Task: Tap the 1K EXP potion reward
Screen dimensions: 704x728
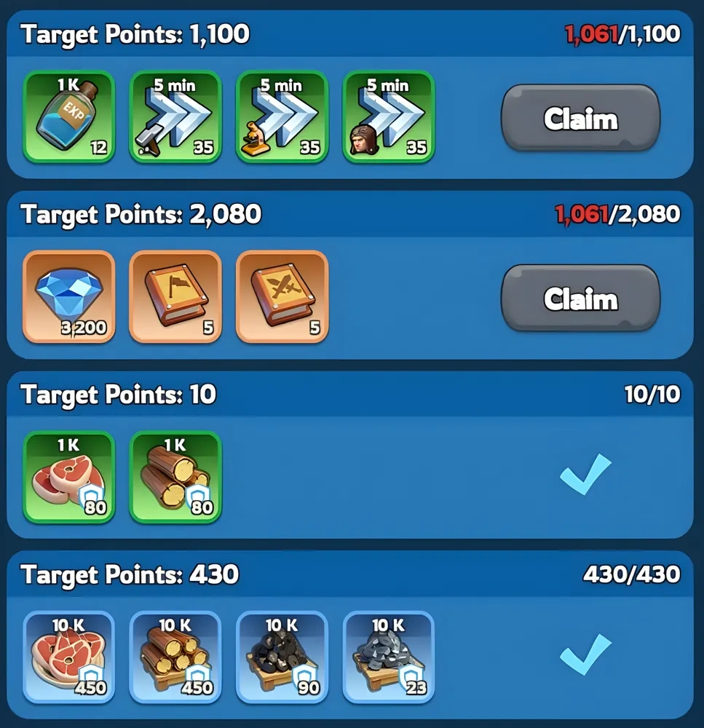Action: click(x=68, y=117)
